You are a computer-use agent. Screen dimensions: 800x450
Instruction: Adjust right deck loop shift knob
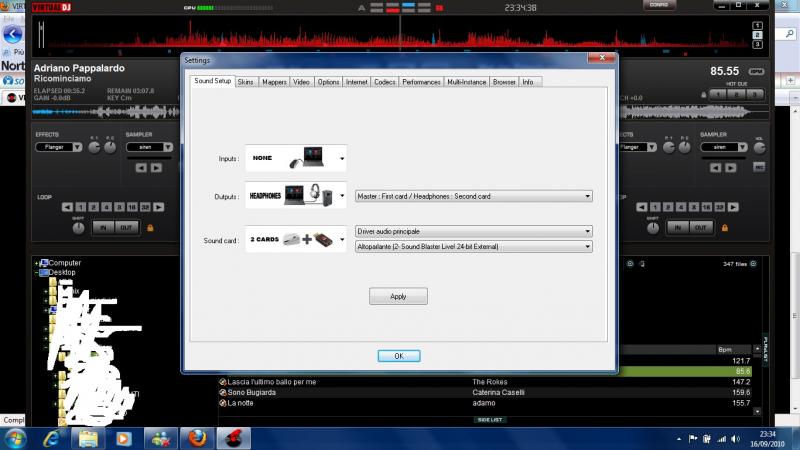point(653,228)
